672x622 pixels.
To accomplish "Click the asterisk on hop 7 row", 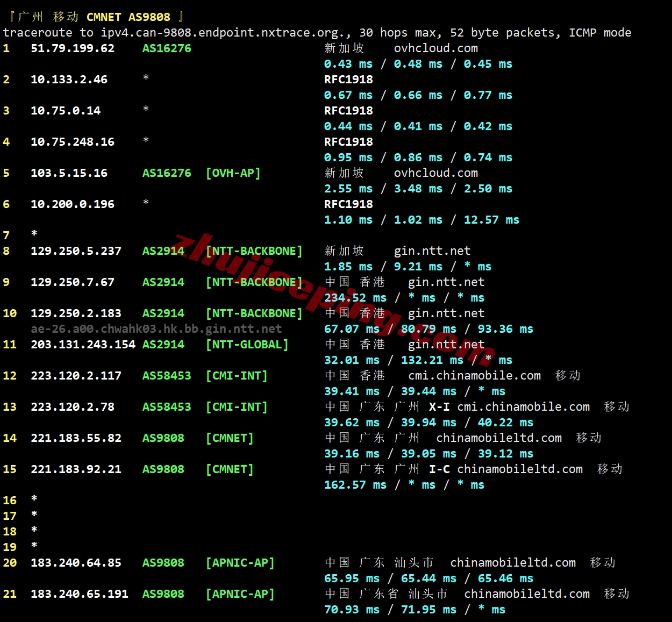I will coord(34,234).
